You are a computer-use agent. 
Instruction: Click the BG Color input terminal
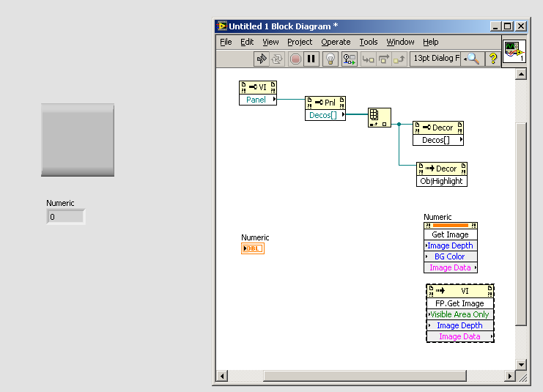[451, 256]
